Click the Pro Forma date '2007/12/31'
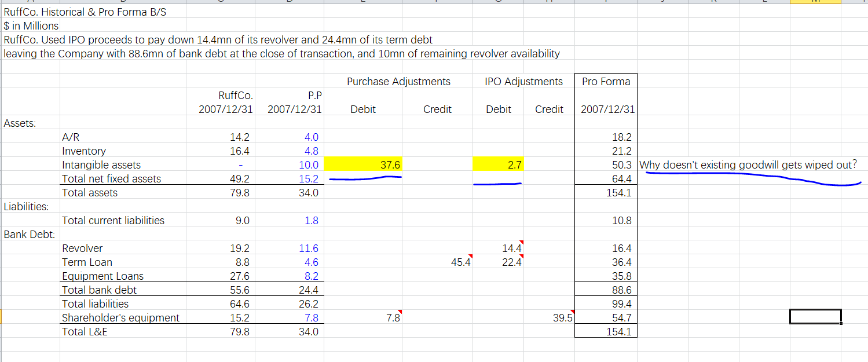This screenshot has height=362, width=868. pos(608,109)
